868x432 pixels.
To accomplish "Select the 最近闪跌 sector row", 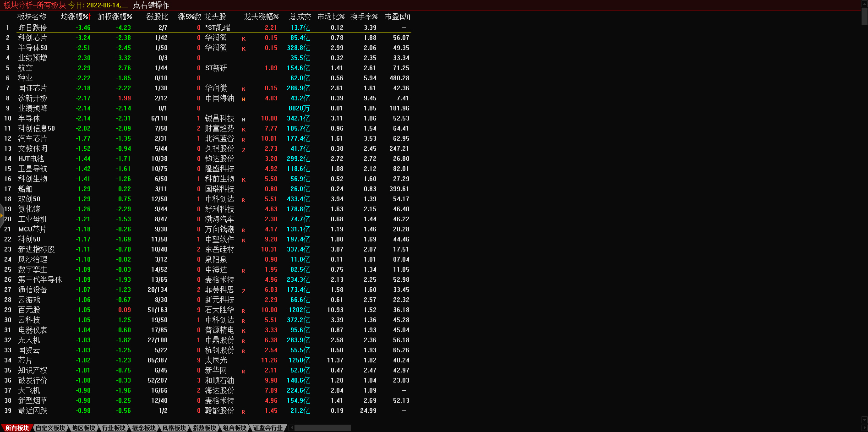I will [x=33, y=410].
